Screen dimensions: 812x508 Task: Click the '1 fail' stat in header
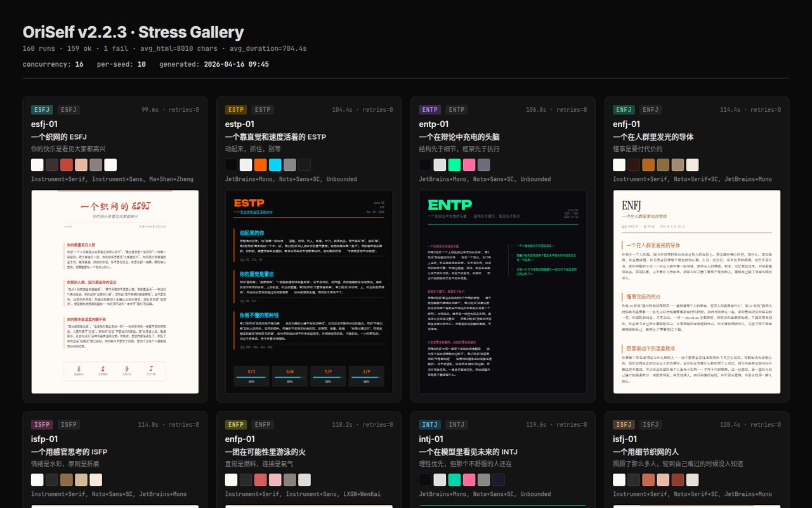[116, 48]
